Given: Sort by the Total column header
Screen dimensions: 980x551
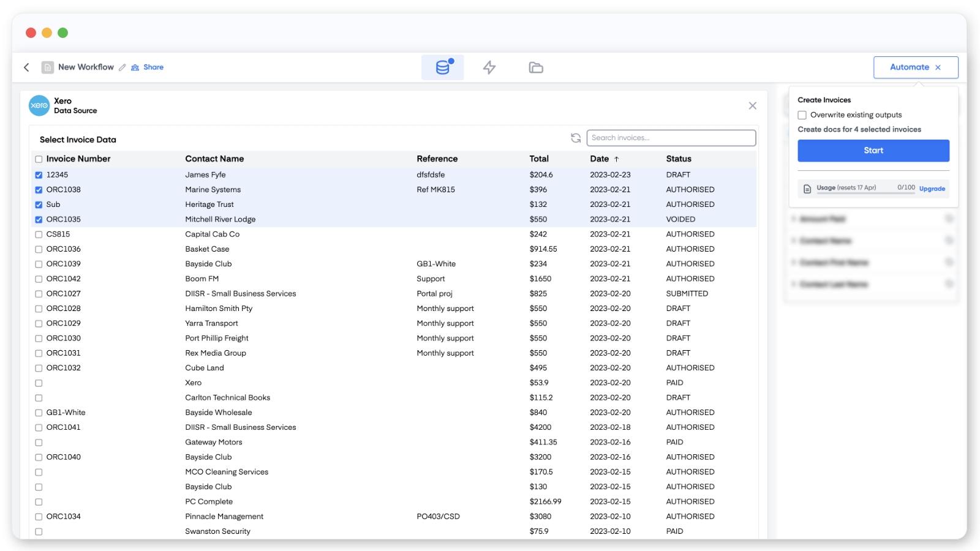Looking at the screenshot, I should pyautogui.click(x=539, y=159).
